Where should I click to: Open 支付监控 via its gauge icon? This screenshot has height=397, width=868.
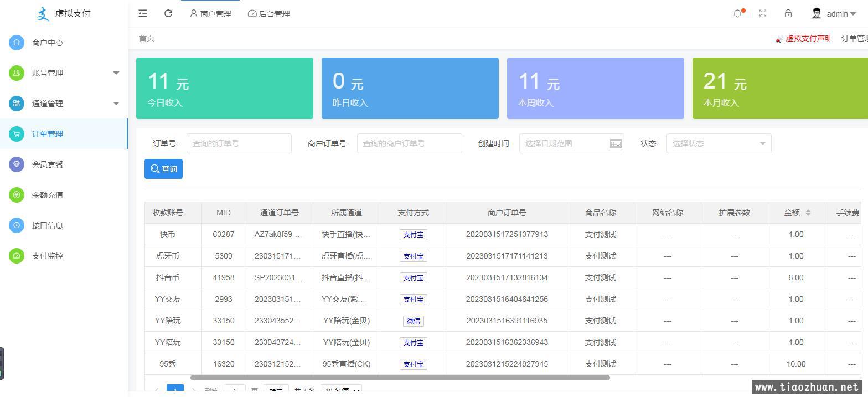17,256
